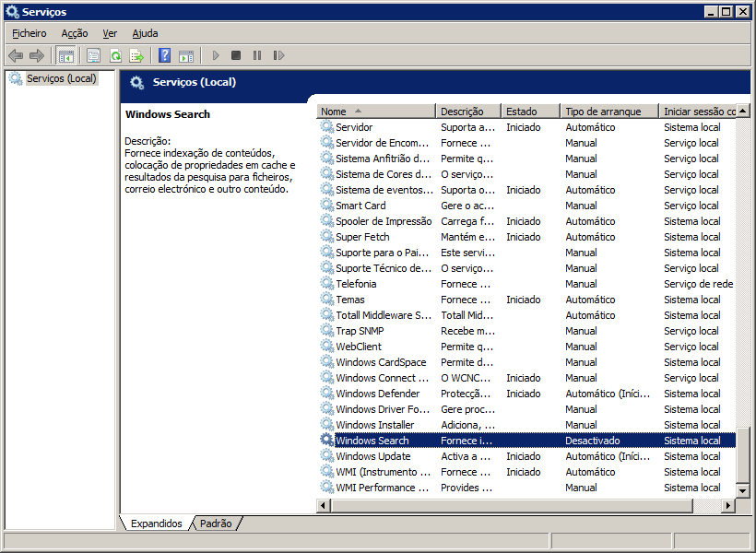756x553 pixels.
Task: Click the gear icon beside Windows Defender
Action: 327,394
